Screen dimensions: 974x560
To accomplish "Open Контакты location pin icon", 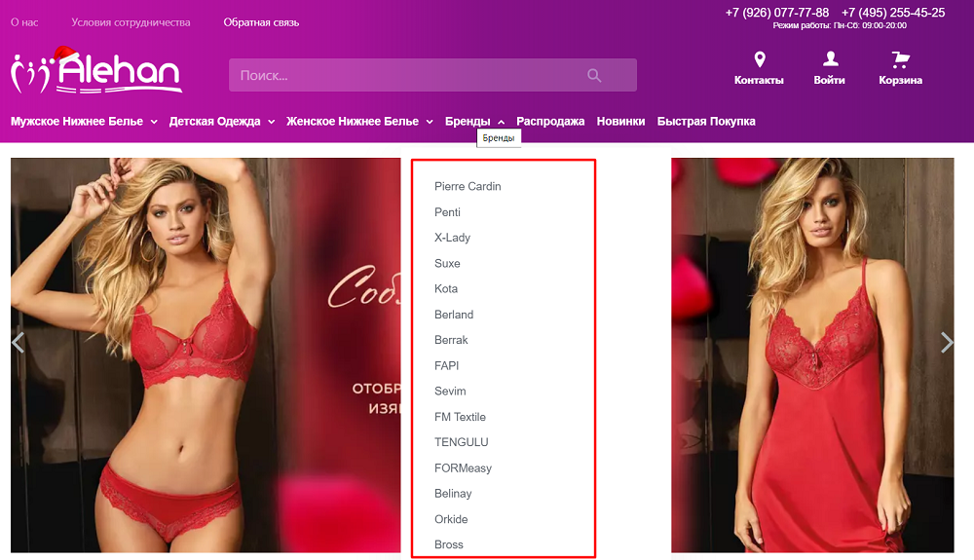I will (759, 59).
